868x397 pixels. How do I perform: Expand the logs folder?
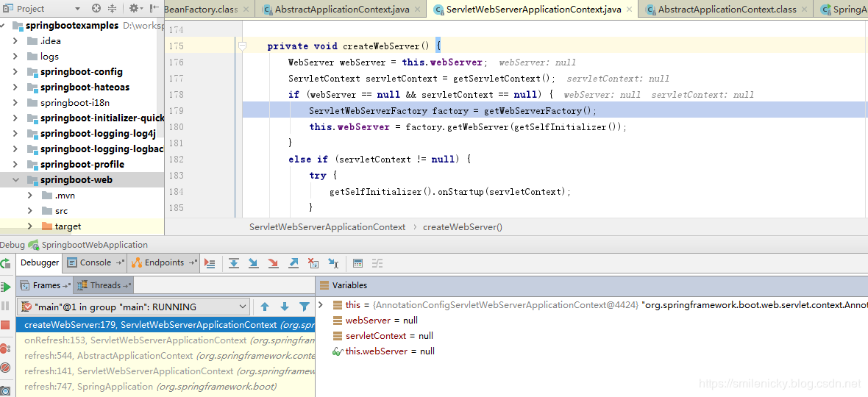16,57
